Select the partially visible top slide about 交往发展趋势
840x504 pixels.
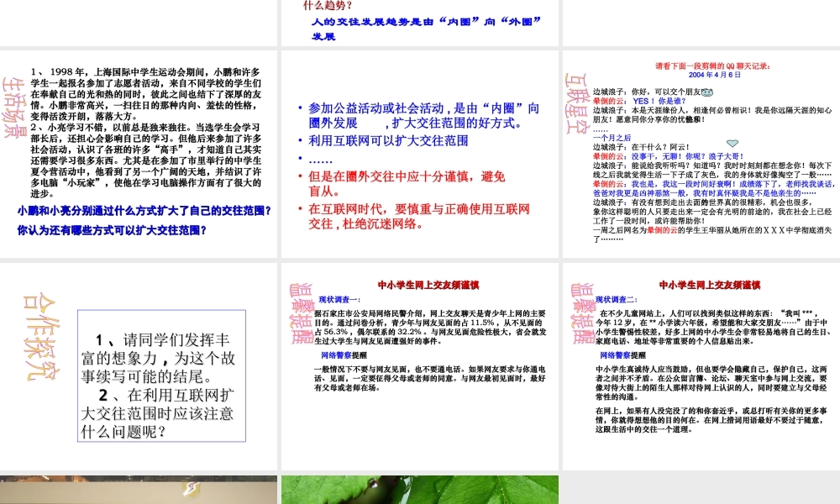click(420, 23)
